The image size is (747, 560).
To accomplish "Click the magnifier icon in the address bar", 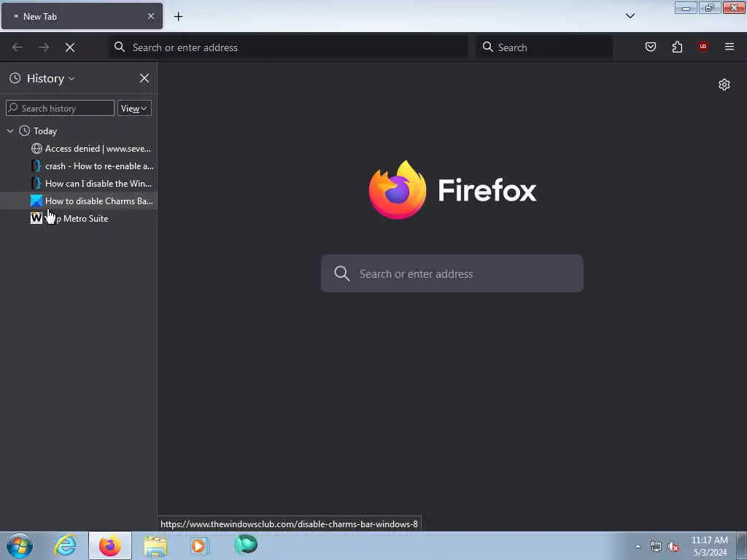I will [x=120, y=47].
